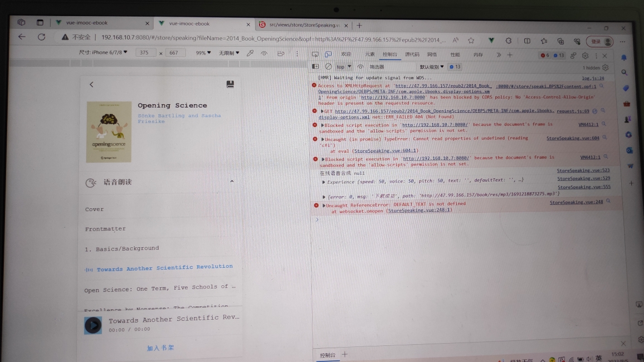Add a new DevTools tool with the plus
The image size is (644, 362).
click(x=510, y=55)
